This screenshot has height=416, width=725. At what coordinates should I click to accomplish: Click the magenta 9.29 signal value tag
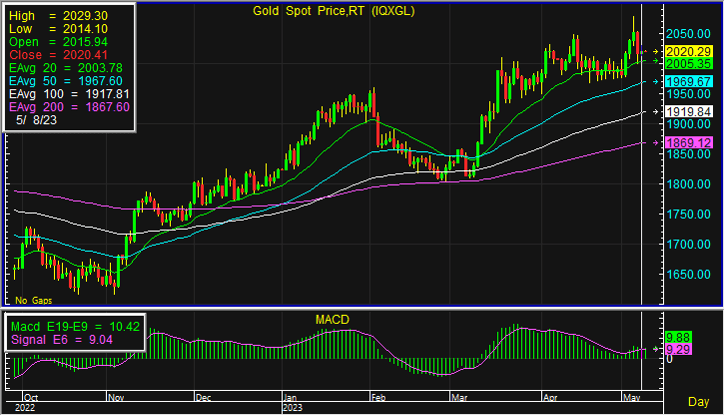pyautogui.click(x=679, y=349)
